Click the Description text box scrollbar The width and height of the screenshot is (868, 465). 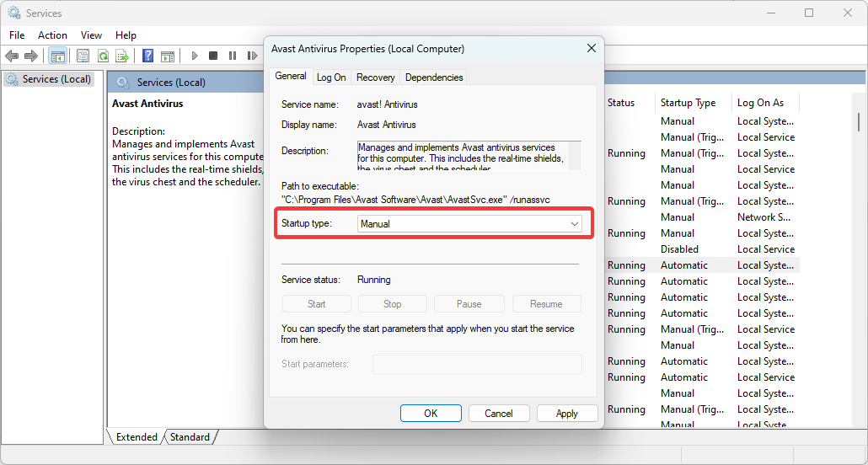576,156
